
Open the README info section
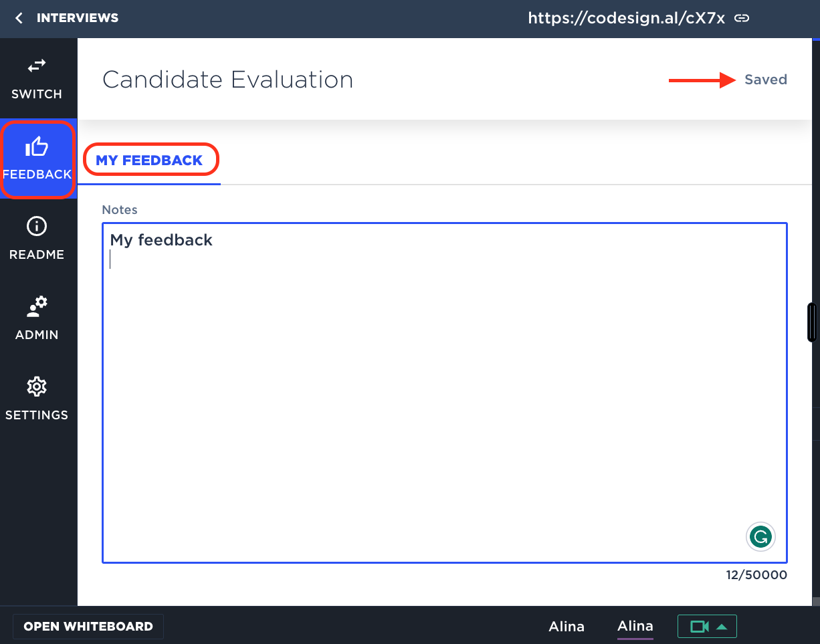[37, 239]
